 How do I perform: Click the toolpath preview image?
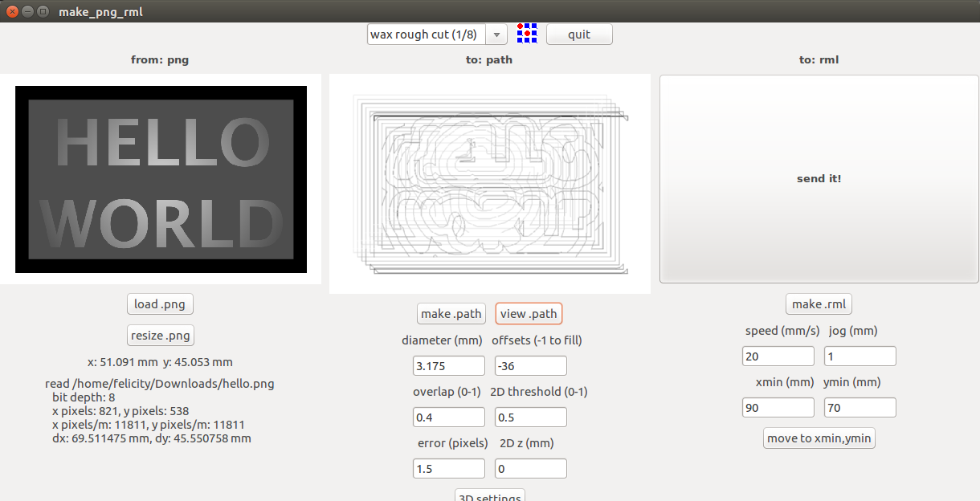(x=490, y=184)
